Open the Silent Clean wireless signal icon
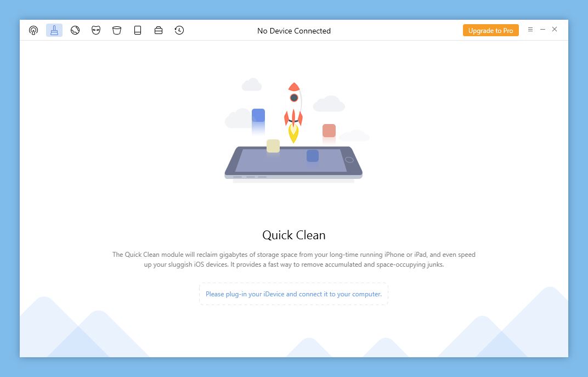 [33, 31]
